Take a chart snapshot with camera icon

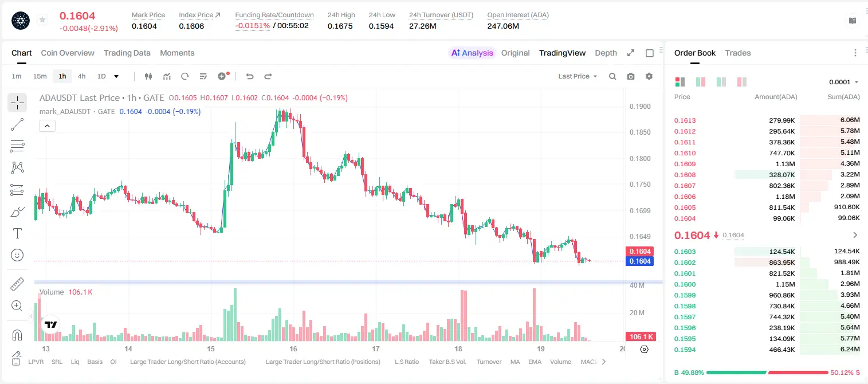click(631, 76)
